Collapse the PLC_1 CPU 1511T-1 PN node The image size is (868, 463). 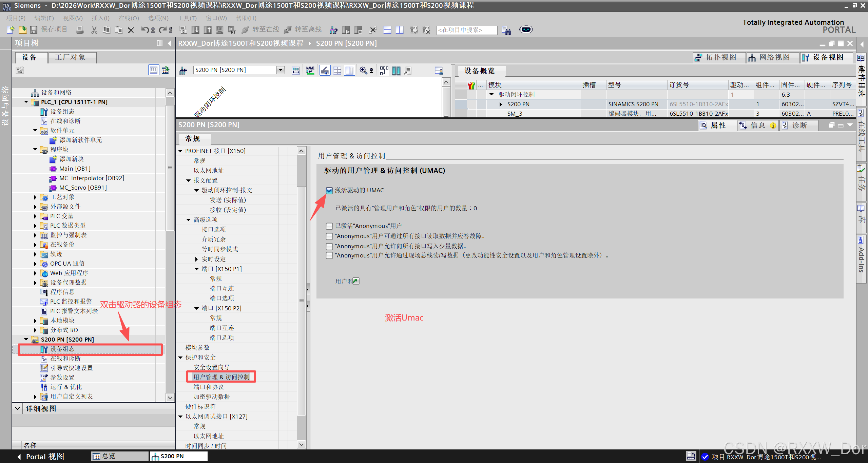tap(26, 102)
